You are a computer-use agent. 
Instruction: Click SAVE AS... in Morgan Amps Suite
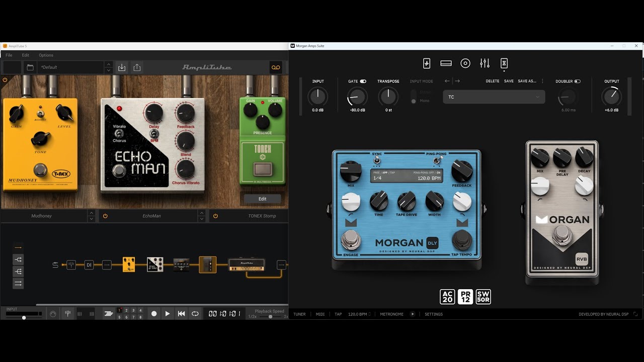tap(527, 81)
